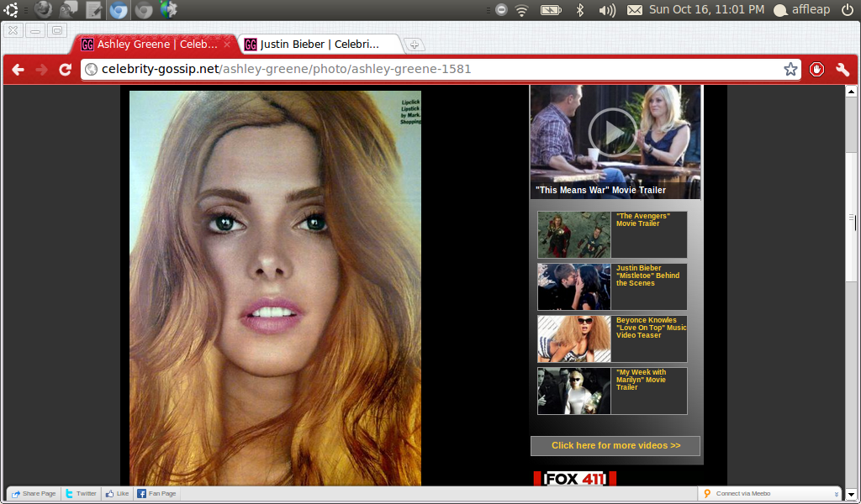Open the affleap user menu

801,9
